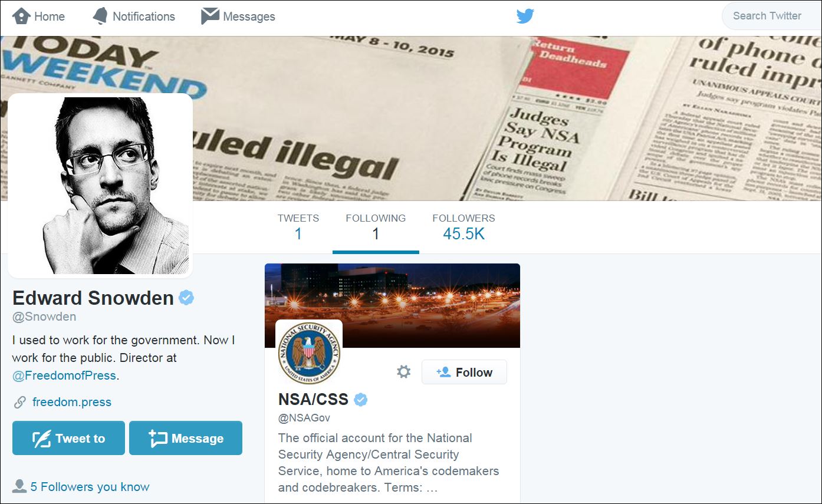Open Edward Snowden's profile photo
This screenshot has width=822, height=504.
click(x=100, y=185)
